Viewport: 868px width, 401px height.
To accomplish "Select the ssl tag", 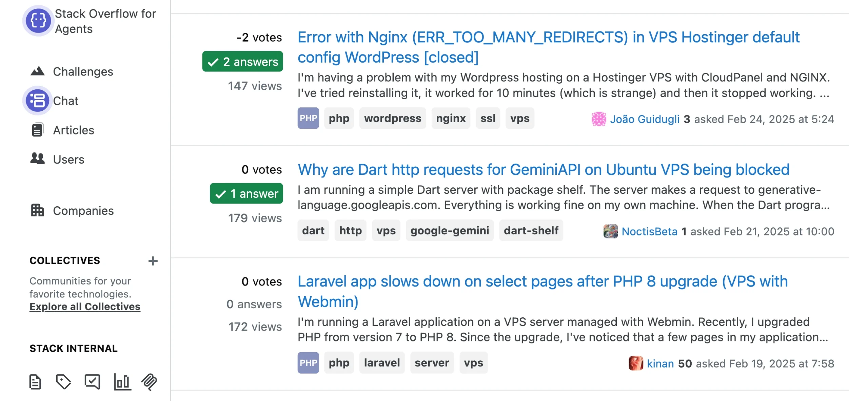I will [488, 118].
